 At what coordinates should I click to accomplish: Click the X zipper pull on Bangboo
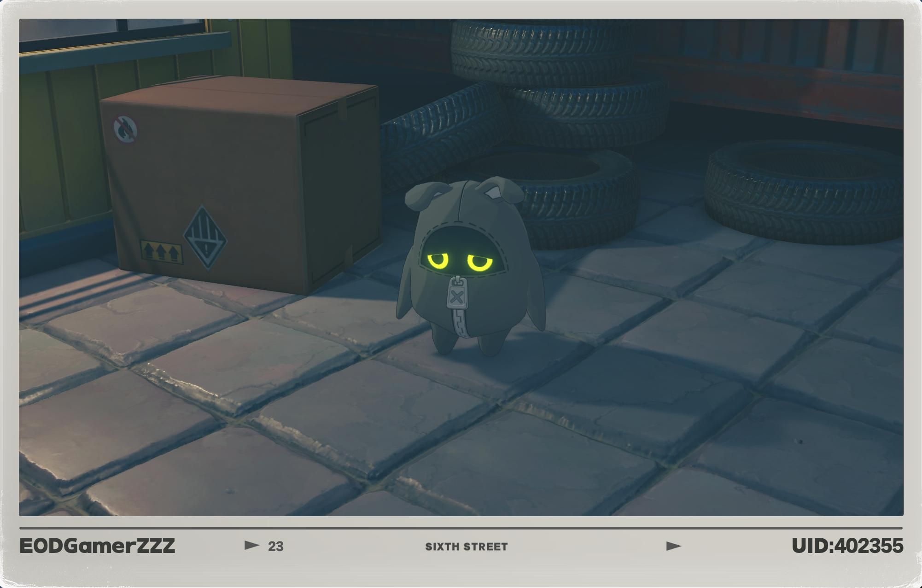point(456,297)
